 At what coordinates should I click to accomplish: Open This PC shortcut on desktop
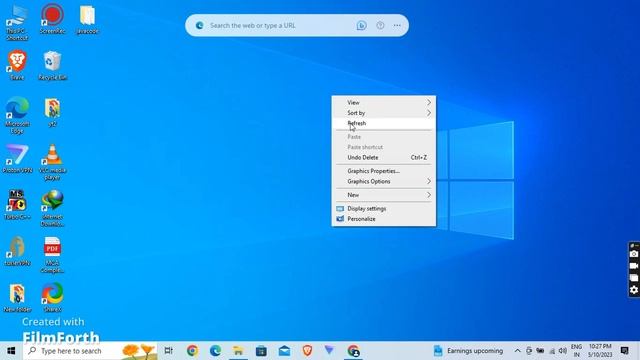tap(17, 22)
